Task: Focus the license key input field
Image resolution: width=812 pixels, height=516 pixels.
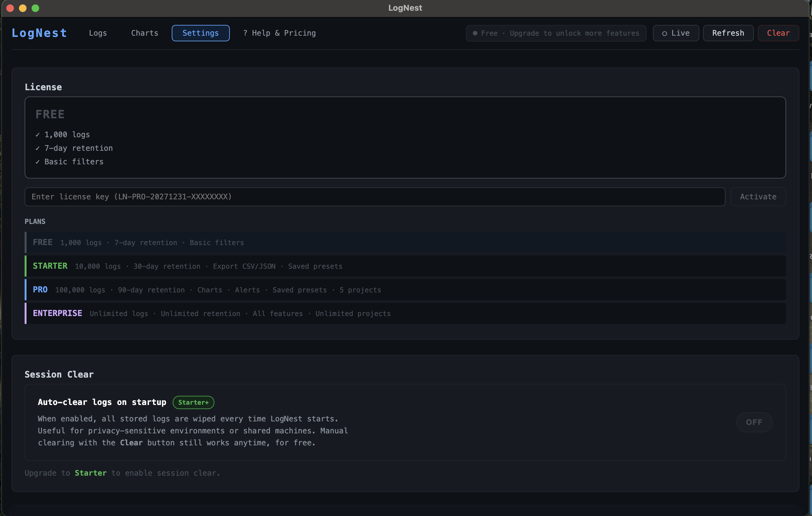Action: (375, 197)
